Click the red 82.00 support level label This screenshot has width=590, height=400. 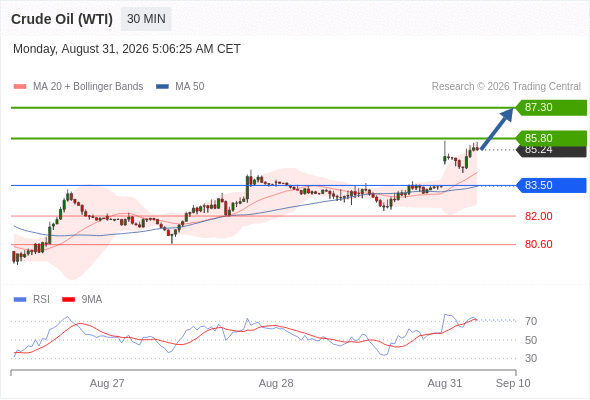538,216
